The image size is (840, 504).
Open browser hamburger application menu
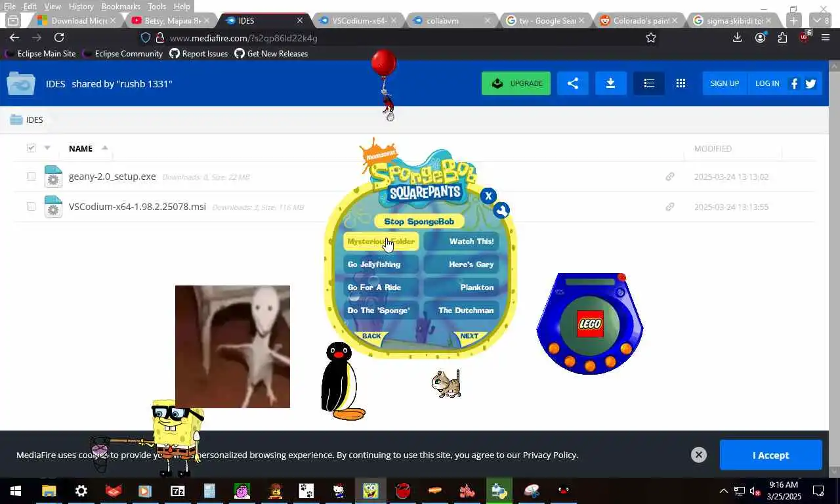[x=826, y=38]
